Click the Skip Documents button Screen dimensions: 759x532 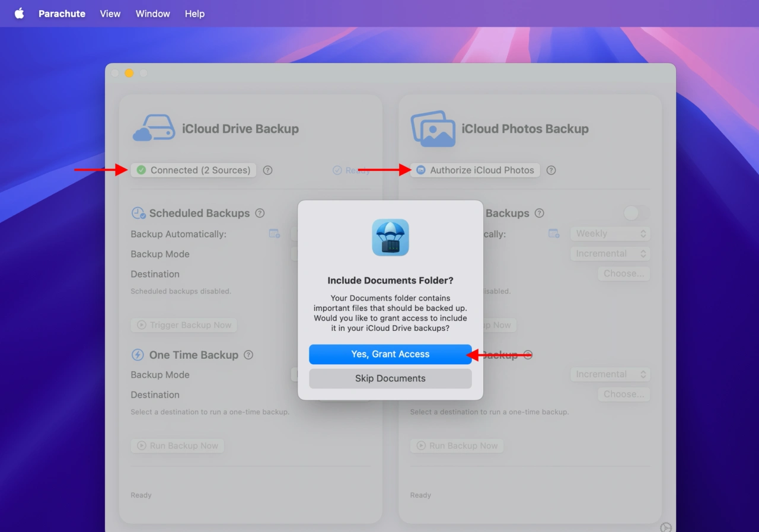coord(390,378)
